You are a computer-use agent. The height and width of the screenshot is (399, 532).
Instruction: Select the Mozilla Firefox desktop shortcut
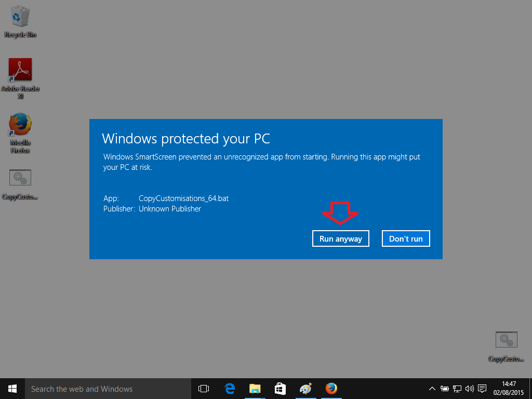(x=20, y=132)
